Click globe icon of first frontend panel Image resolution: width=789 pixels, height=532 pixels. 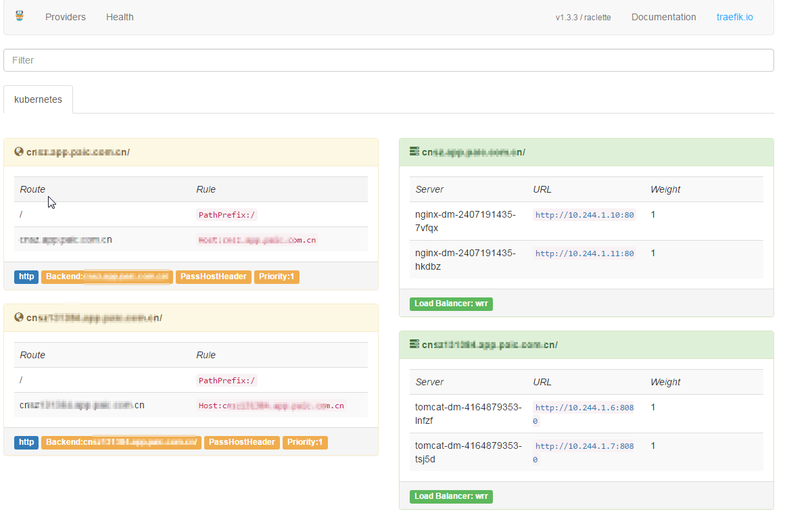19,152
